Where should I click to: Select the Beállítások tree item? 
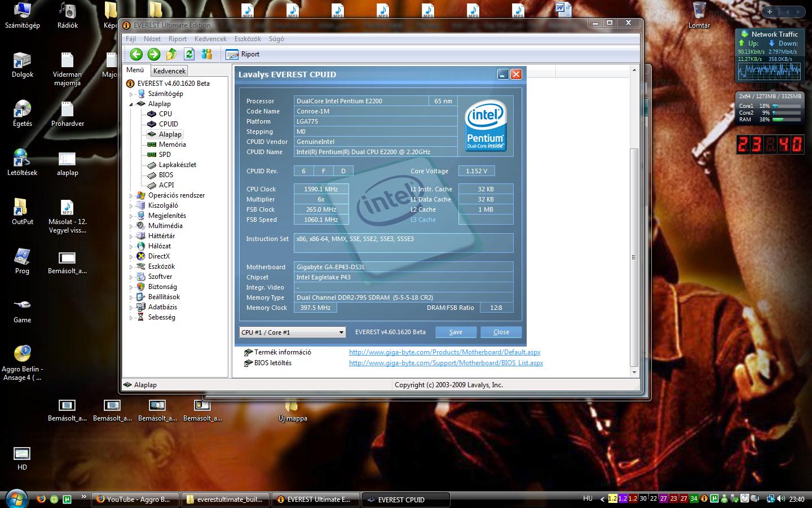point(164,297)
